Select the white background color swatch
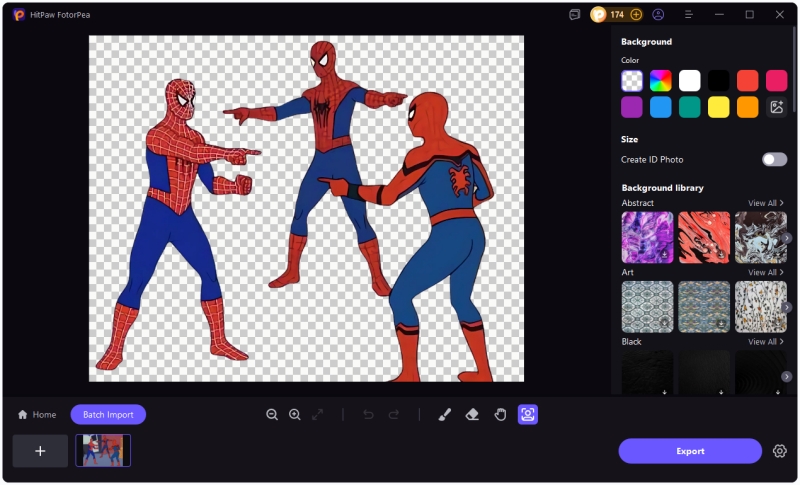The width and height of the screenshot is (800, 485). (689, 81)
